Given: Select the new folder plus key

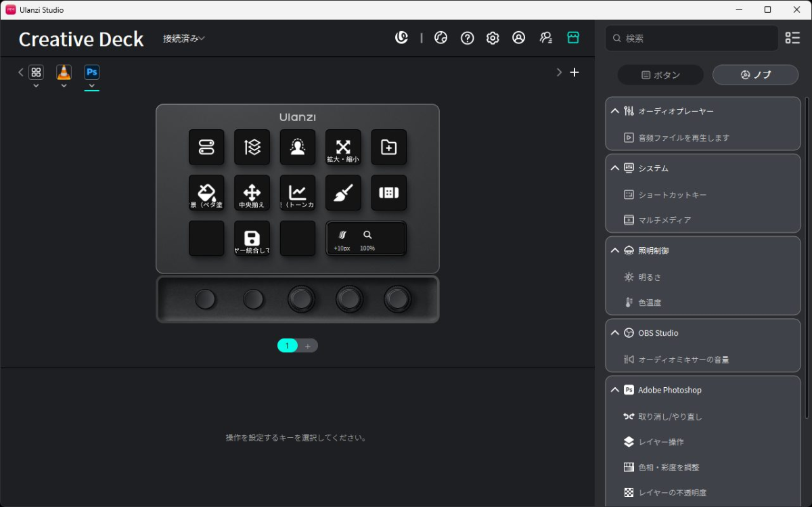Looking at the screenshot, I should click(389, 147).
